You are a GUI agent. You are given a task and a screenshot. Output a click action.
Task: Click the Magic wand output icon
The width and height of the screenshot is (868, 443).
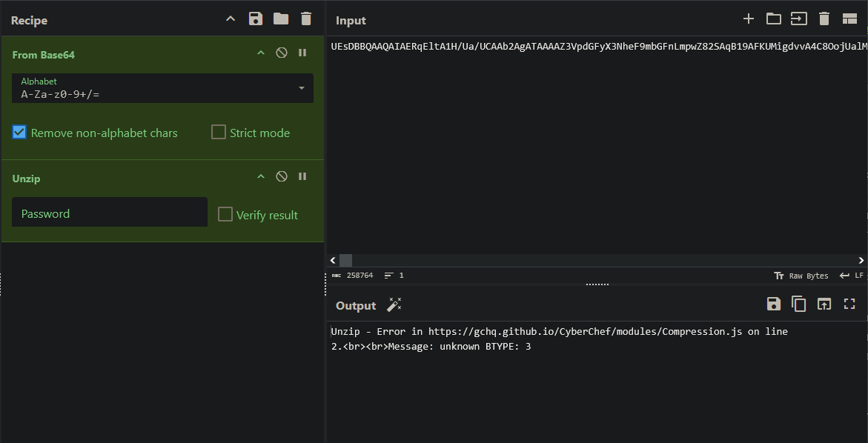pyautogui.click(x=394, y=304)
